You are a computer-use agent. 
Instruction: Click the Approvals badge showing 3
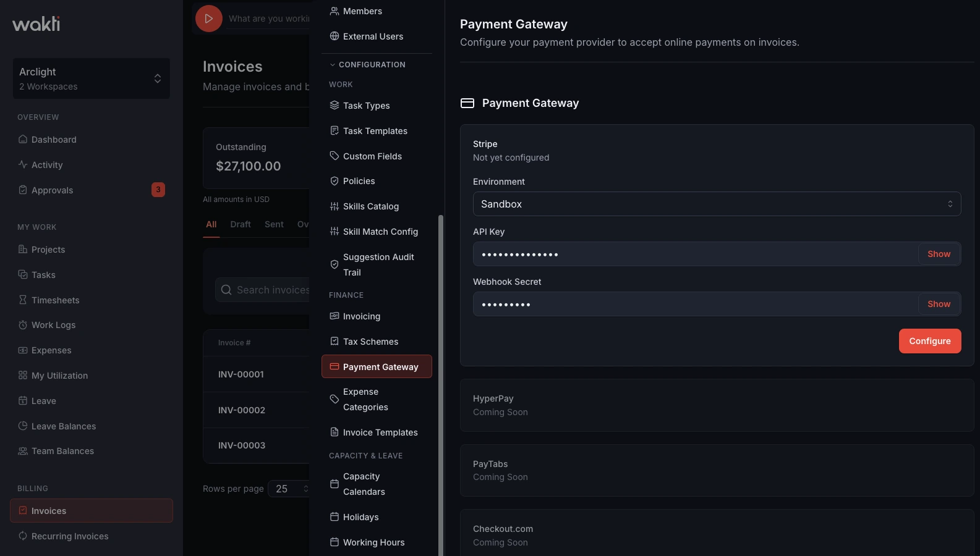[x=158, y=190]
